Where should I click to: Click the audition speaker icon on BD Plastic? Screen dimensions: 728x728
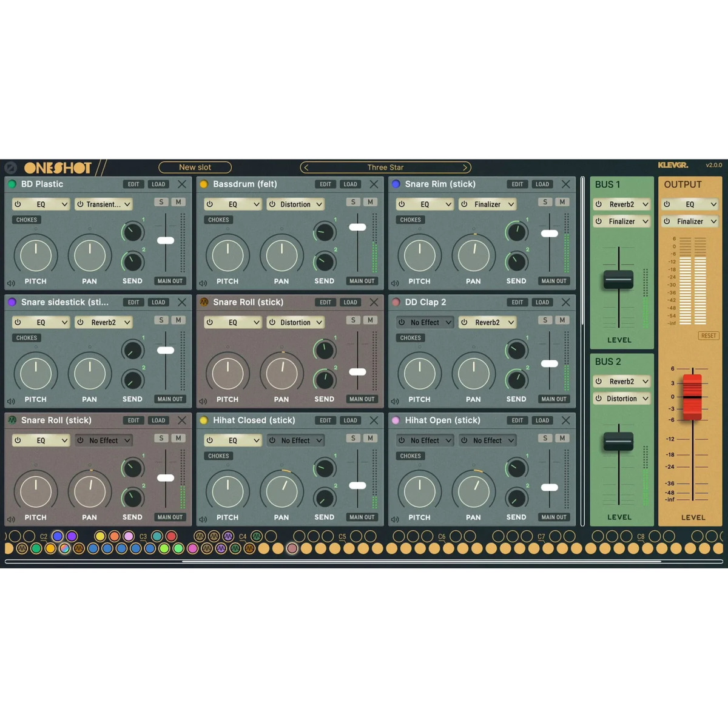coord(11,281)
